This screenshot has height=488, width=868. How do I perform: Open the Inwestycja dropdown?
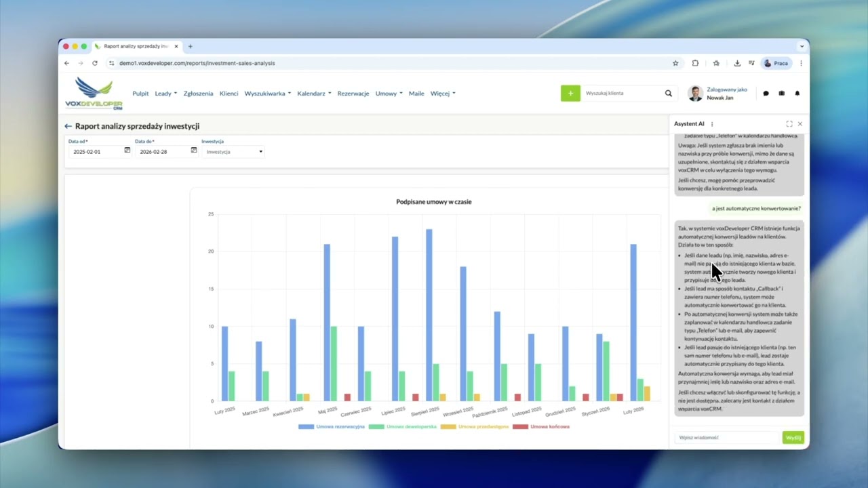(x=233, y=152)
